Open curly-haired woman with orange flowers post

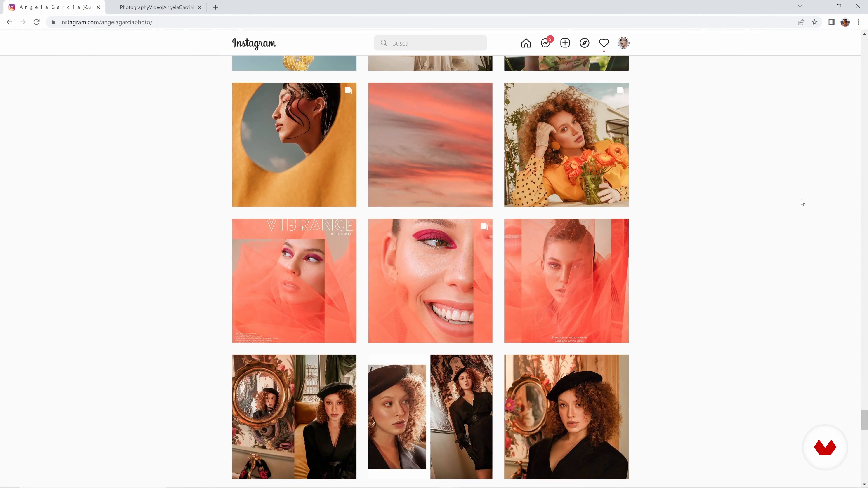point(566,145)
